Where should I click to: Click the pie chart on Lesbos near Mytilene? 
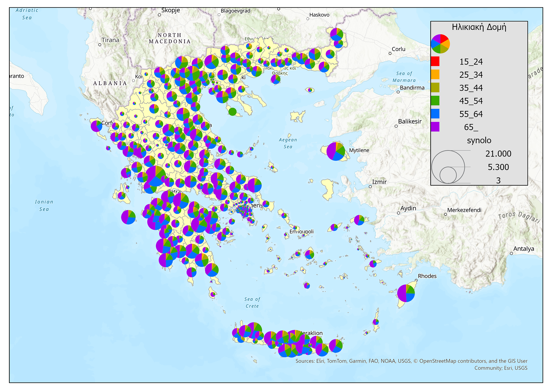click(335, 151)
